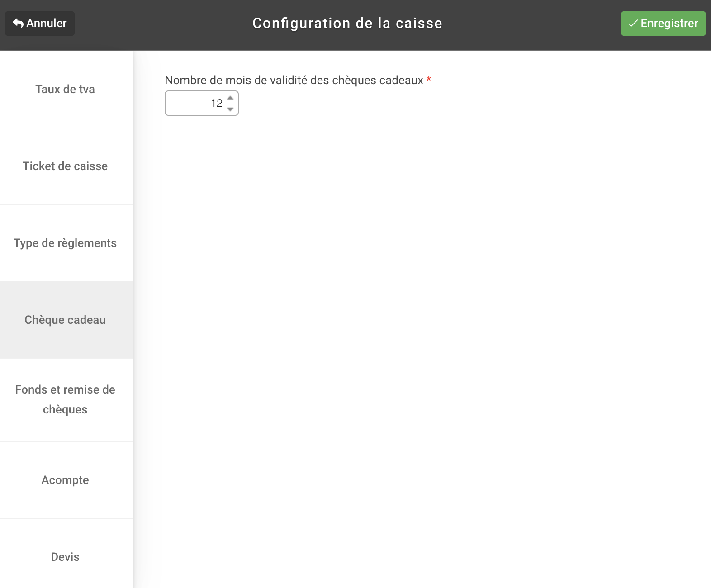Select Chèque cadeau tab

pyautogui.click(x=66, y=320)
